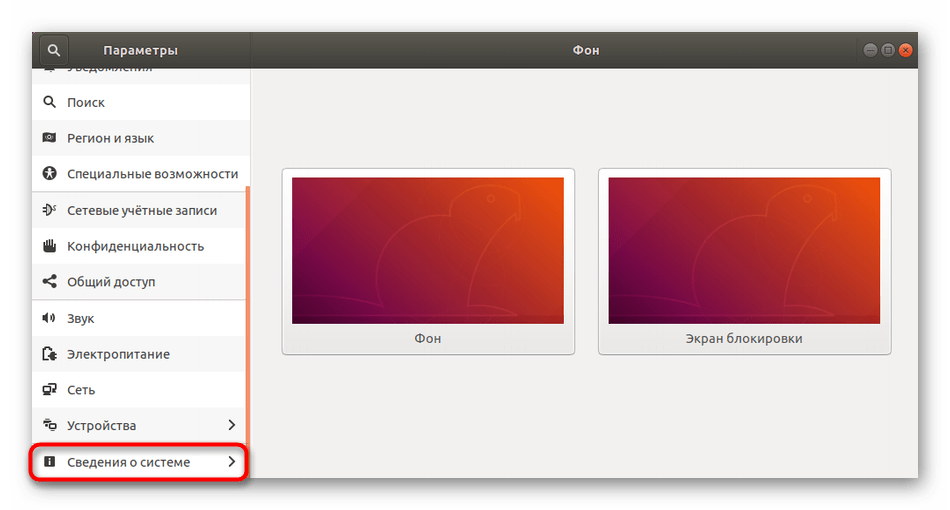Open the Фон wallpaper preview
The height and width of the screenshot is (510, 950).
pos(427,250)
